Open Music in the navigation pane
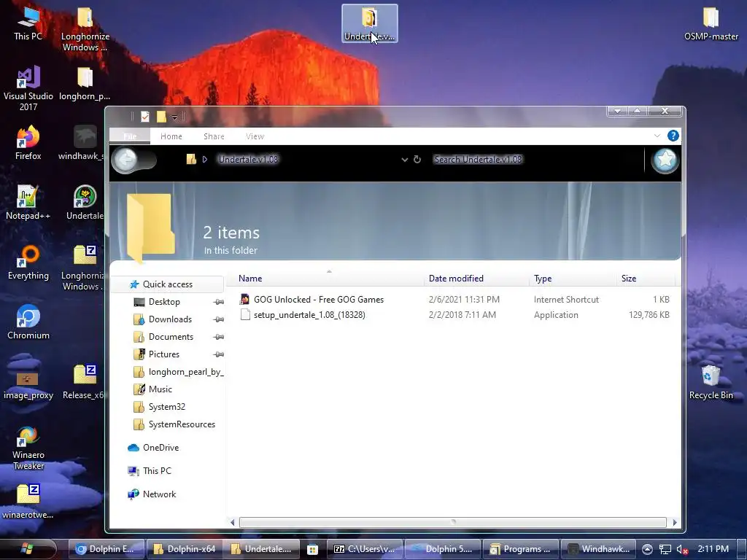Viewport: 747px width, 560px height. click(160, 389)
